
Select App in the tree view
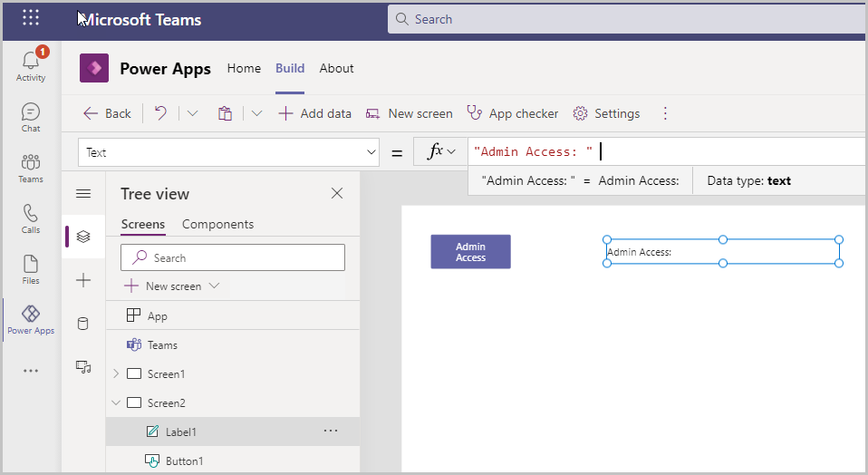(x=233, y=315)
